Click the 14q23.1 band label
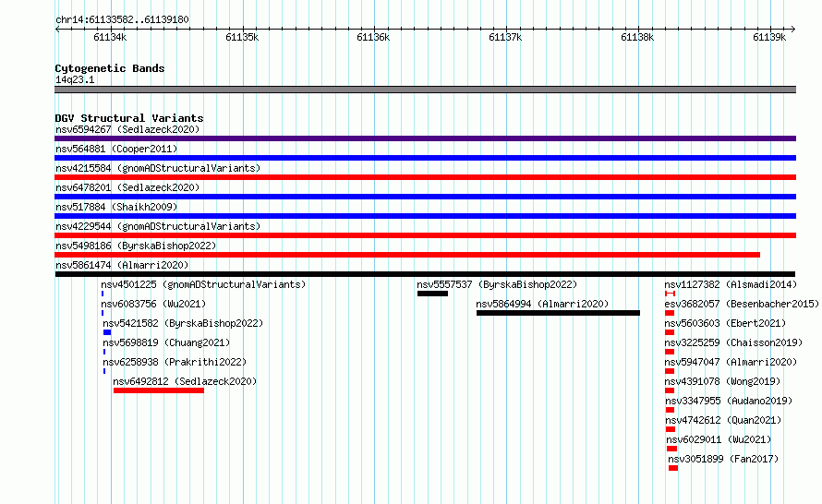 pos(75,79)
